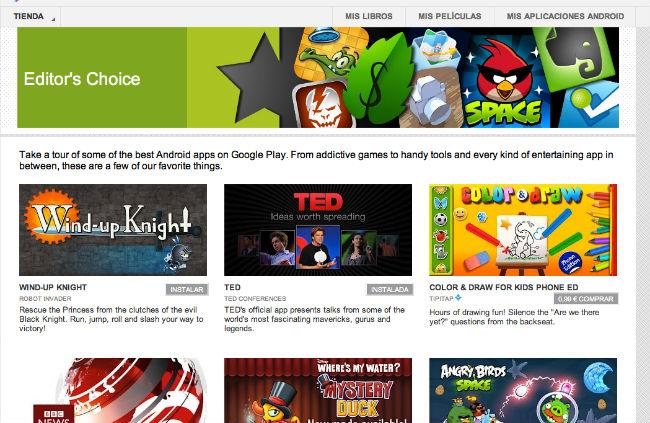Click the Angry Birds Space icon in banner

coord(502,81)
